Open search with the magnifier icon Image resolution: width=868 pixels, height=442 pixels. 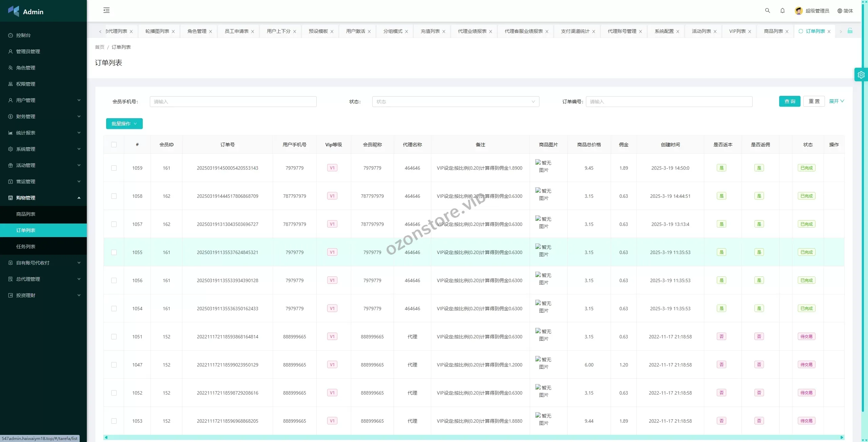pos(767,10)
